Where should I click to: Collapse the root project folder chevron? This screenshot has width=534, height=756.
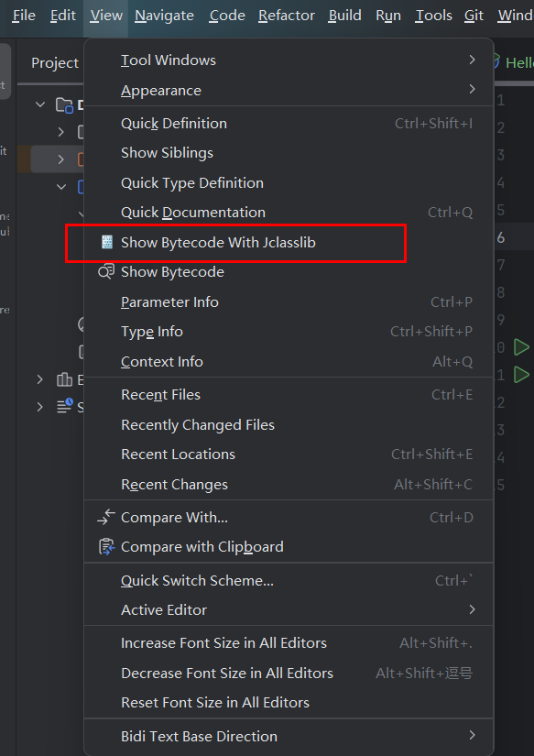click(40, 104)
